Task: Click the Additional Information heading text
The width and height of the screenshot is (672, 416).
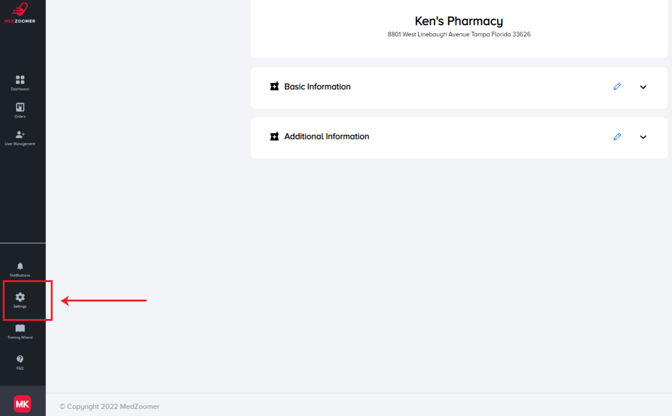Action: pyautogui.click(x=327, y=136)
